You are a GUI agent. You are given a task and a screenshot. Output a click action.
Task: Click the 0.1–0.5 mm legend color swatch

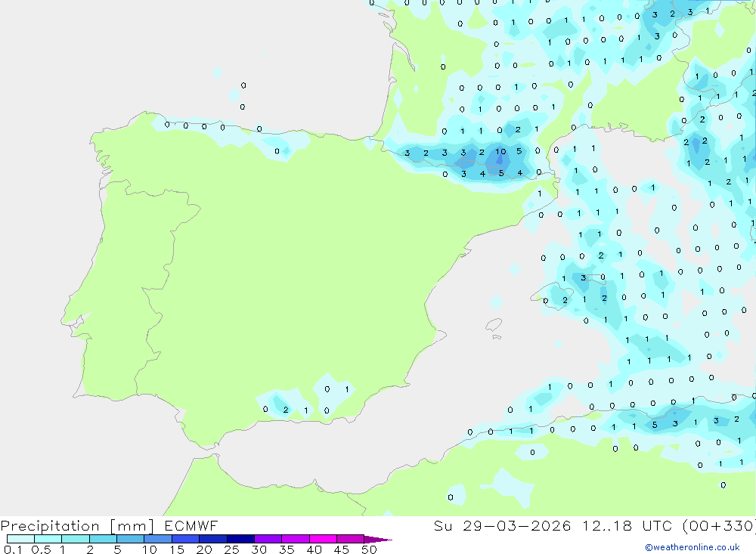coord(20,539)
